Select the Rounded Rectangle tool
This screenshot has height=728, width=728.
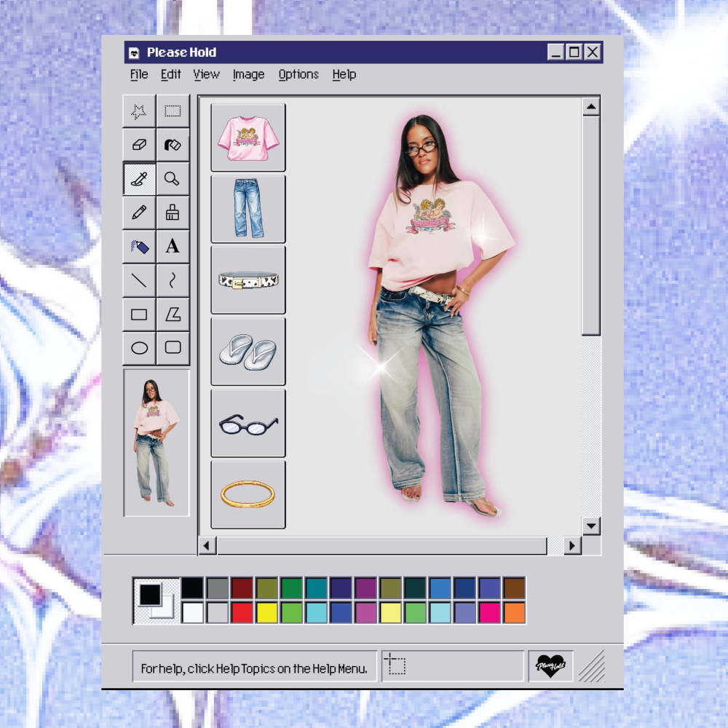[x=173, y=348]
